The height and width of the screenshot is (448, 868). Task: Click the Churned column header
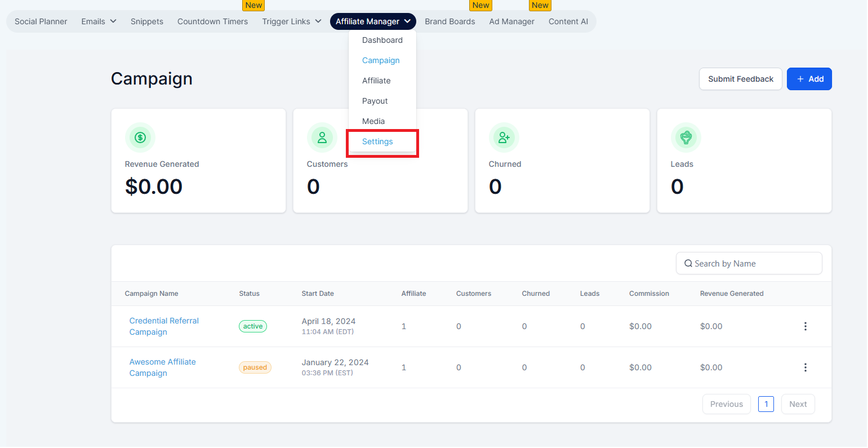536,294
